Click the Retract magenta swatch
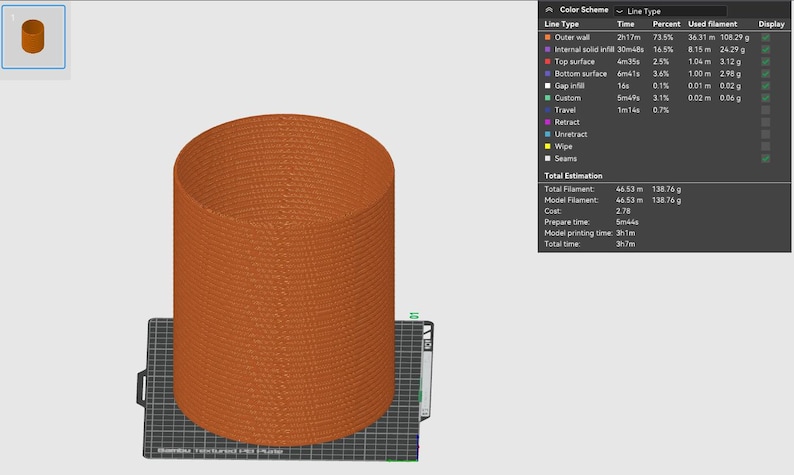The width and height of the screenshot is (794, 475). 547,122
